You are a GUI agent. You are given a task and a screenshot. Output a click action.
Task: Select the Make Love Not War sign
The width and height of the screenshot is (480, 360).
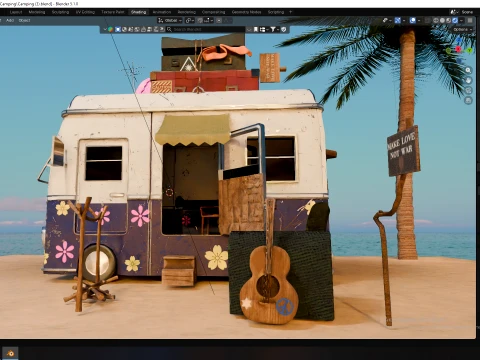tap(403, 151)
